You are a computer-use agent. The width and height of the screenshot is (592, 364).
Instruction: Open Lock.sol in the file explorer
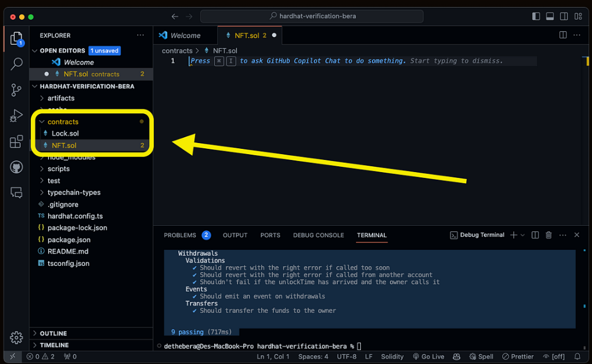(65, 134)
